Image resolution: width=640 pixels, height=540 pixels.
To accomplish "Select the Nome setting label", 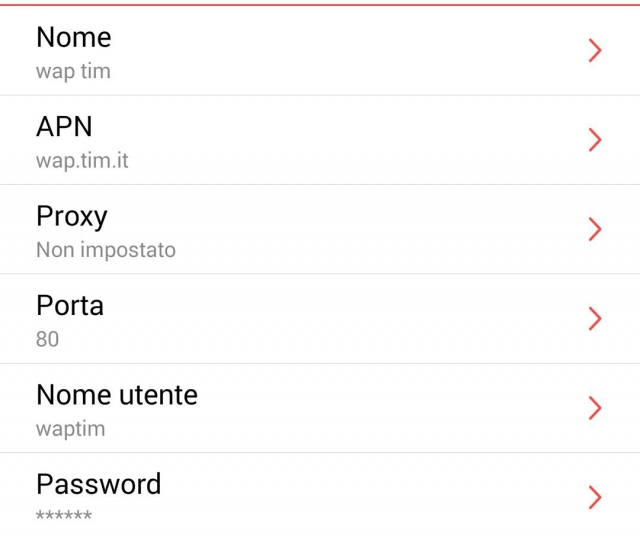I will (73, 38).
